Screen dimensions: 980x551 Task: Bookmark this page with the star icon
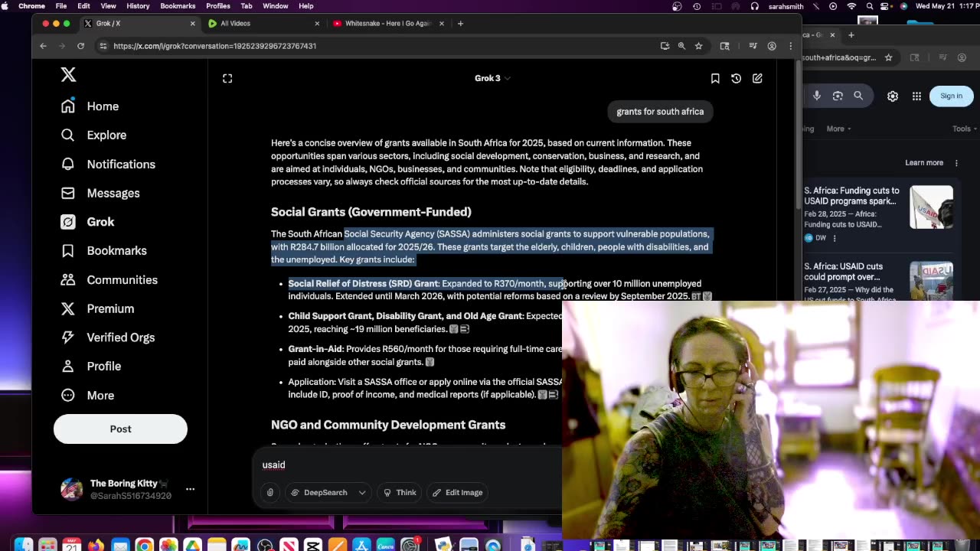pyautogui.click(x=698, y=46)
